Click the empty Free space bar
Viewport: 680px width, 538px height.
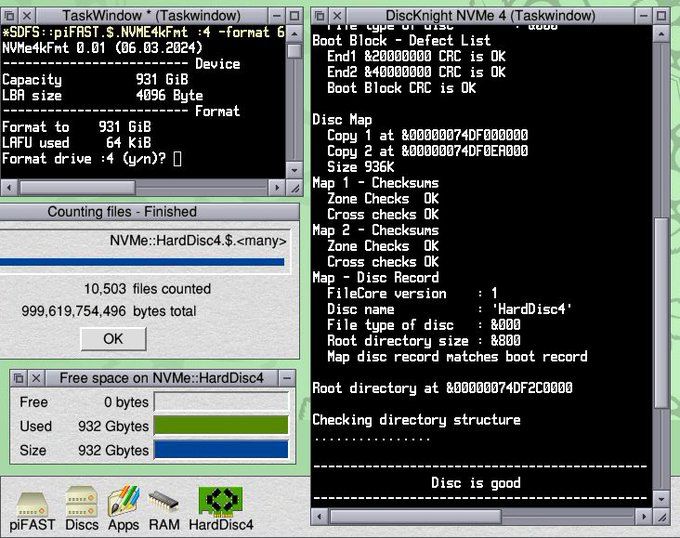(221, 401)
